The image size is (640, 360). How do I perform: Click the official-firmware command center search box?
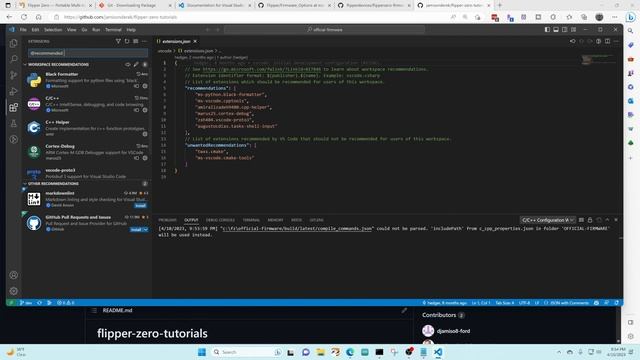tap(324, 30)
